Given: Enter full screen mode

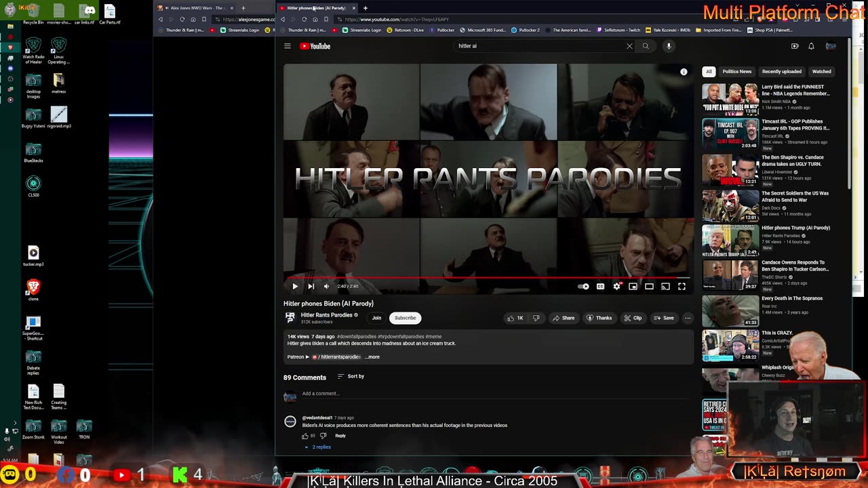Looking at the screenshot, I should click(x=682, y=286).
